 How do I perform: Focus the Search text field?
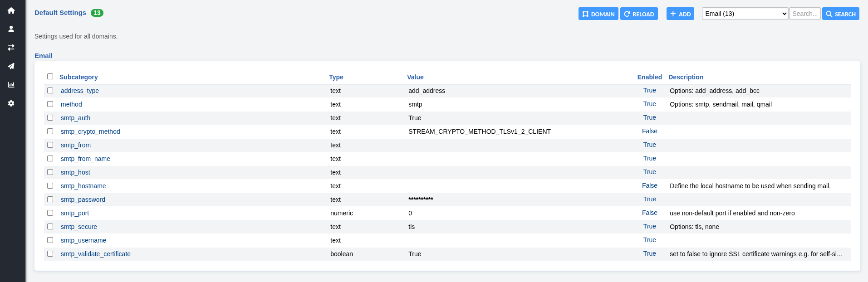tap(804, 14)
